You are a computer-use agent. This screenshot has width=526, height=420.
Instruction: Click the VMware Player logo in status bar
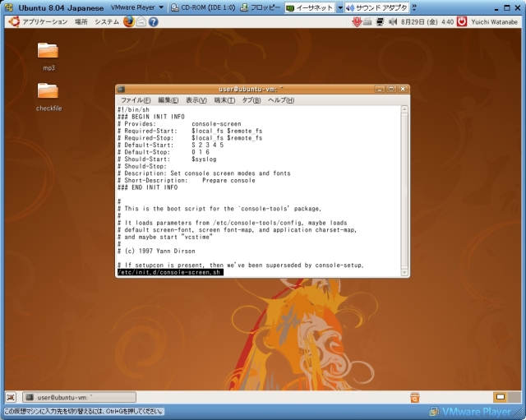pos(471,411)
